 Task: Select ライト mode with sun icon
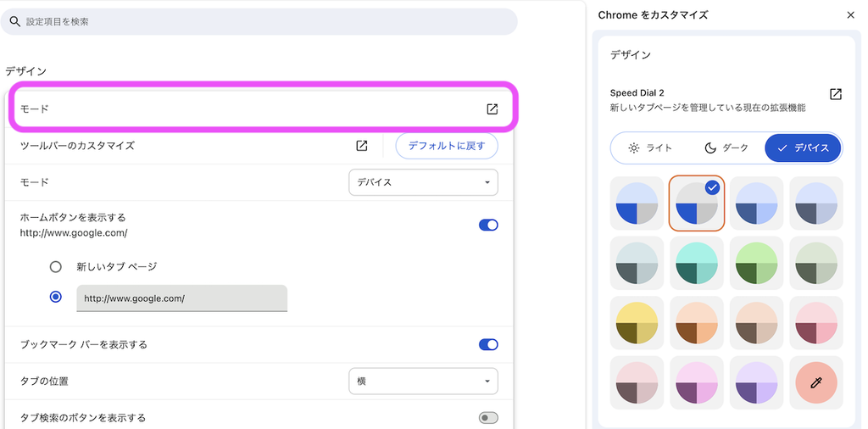[x=650, y=148]
